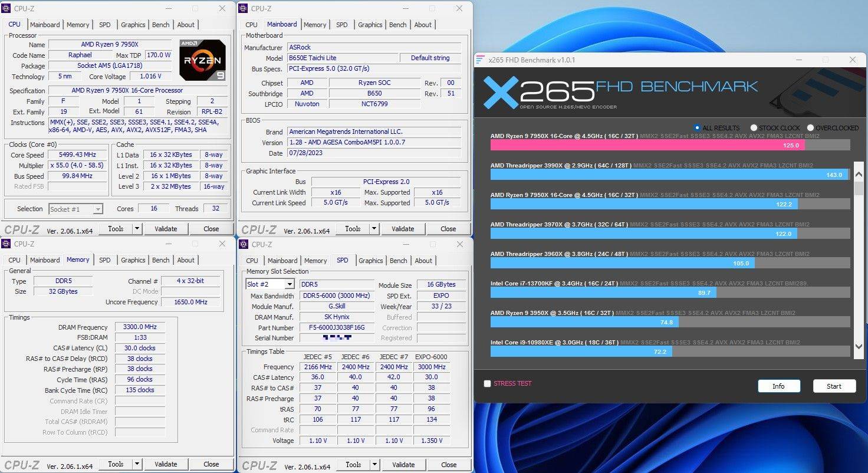
Task: Click the EXPO-6000 column header
Action: pos(432,357)
